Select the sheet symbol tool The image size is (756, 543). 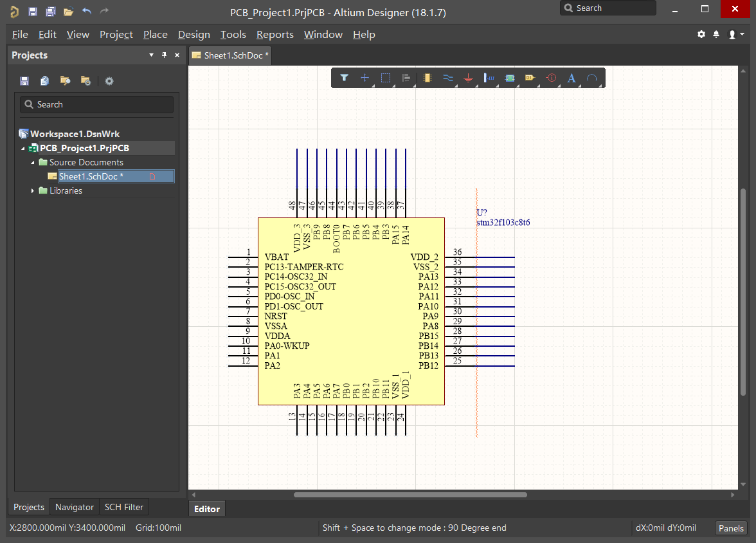[510, 78]
